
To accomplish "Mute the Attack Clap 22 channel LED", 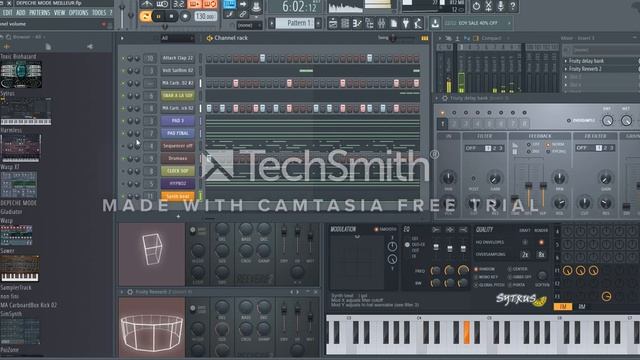I will pyautogui.click(x=123, y=58).
